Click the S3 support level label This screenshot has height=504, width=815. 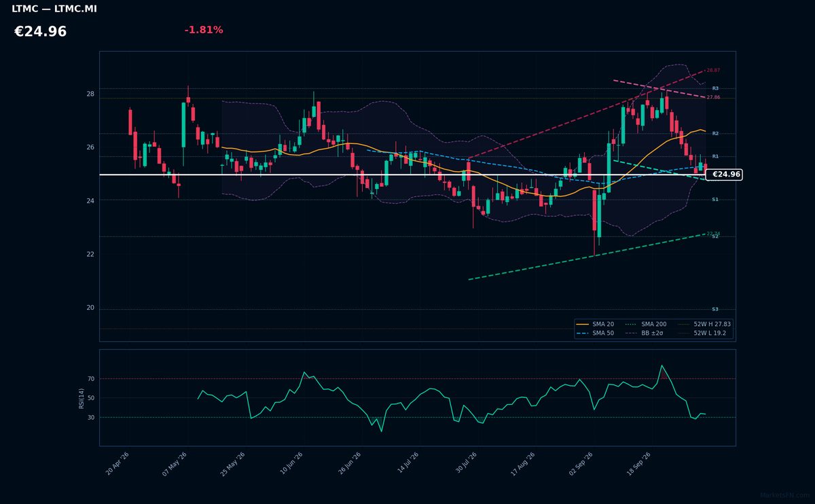[x=715, y=310]
